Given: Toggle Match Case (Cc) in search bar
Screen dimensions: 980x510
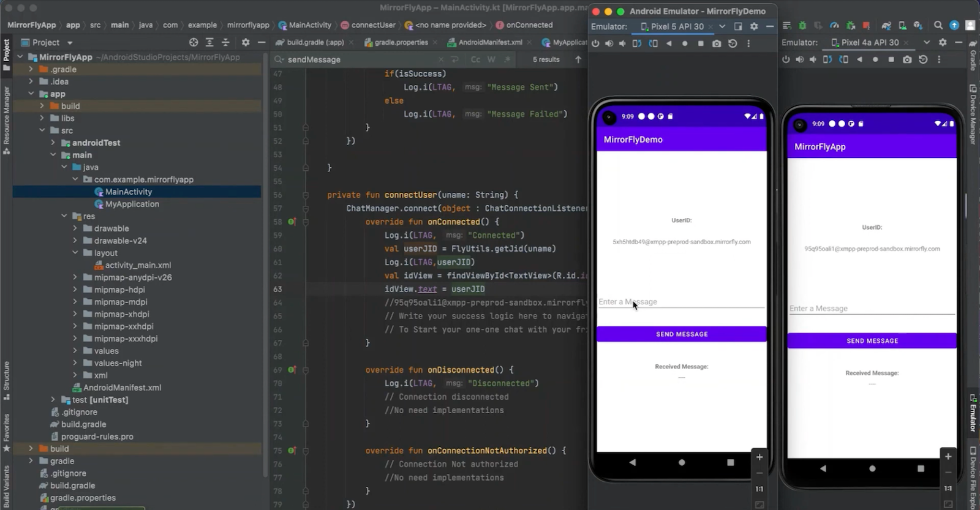Looking at the screenshot, I should click(475, 59).
